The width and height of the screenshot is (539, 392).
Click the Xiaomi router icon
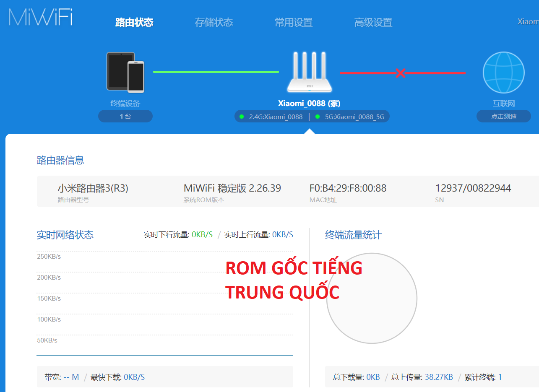pos(310,72)
